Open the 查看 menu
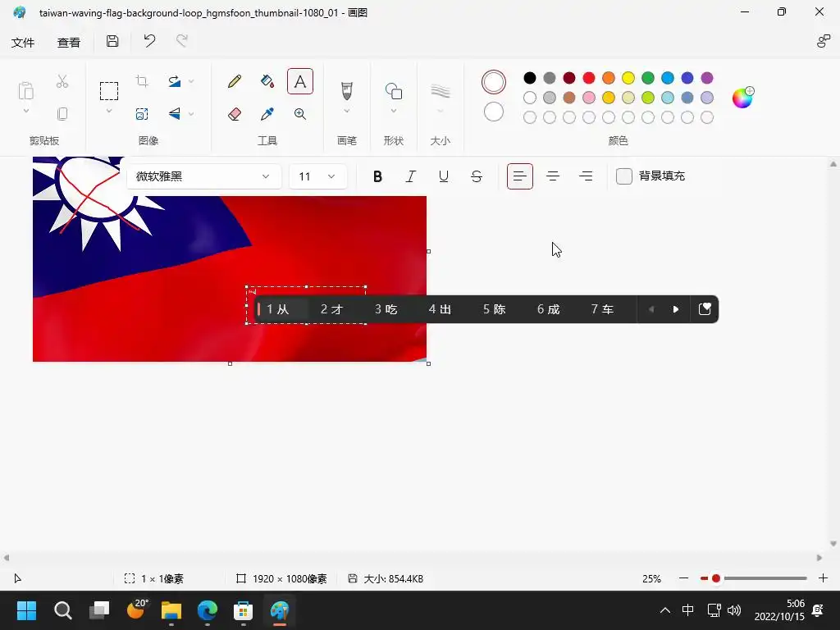 click(69, 43)
